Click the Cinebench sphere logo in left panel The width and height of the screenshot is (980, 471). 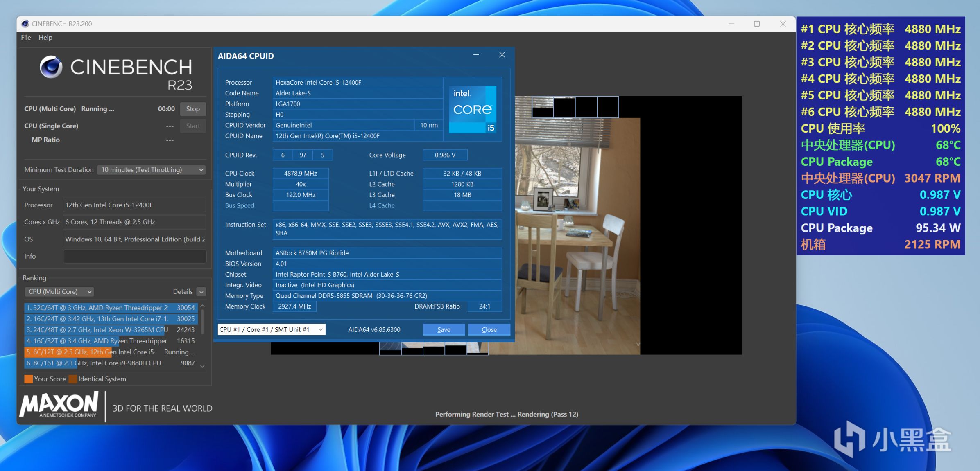pyautogui.click(x=51, y=67)
